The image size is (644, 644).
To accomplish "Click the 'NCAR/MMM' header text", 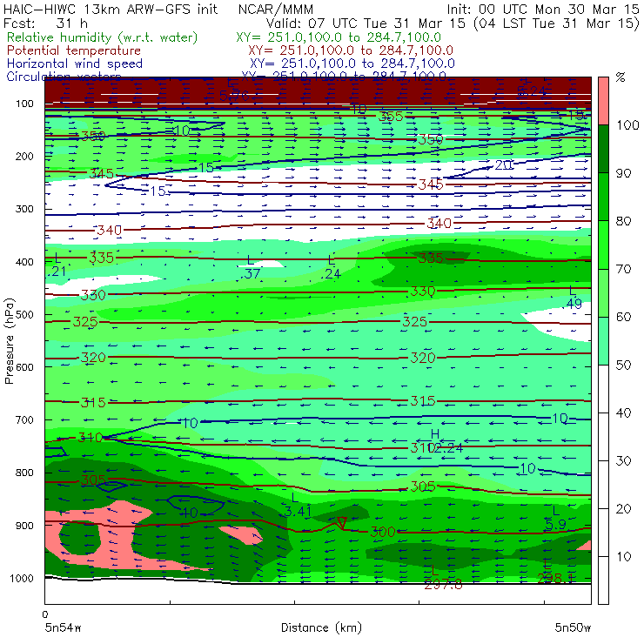I will pyautogui.click(x=276, y=10).
